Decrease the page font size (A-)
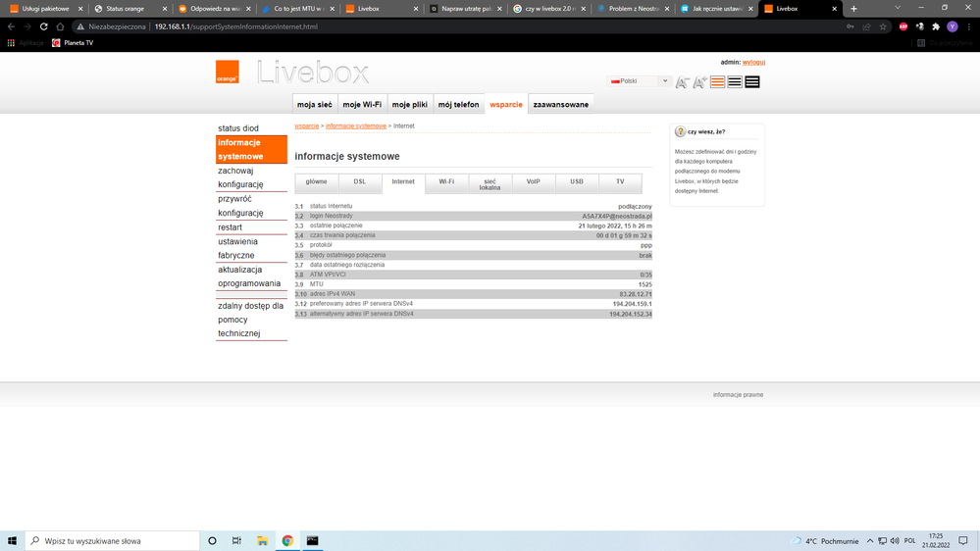This screenshot has width=980, height=551. point(683,82)
